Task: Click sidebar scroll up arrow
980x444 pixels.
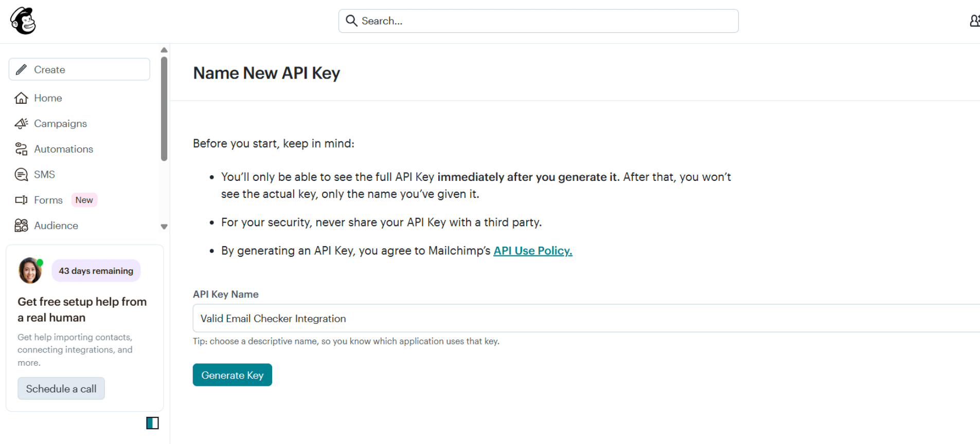Action: [164, 50]
